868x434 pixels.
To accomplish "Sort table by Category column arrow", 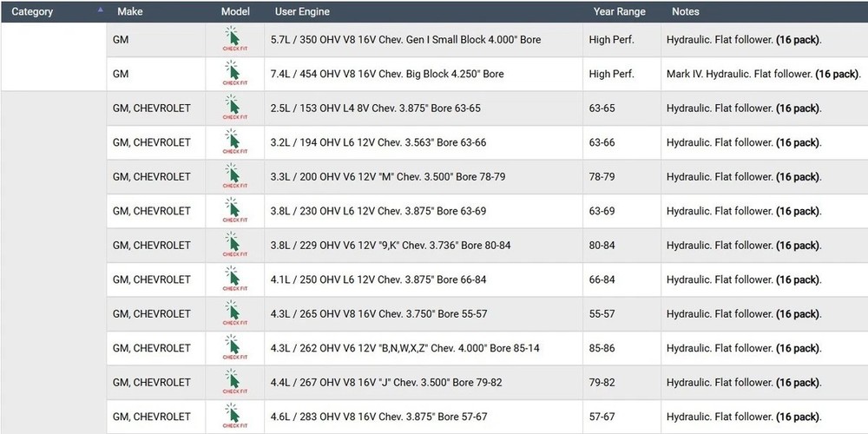I will (x=100, y=10).
